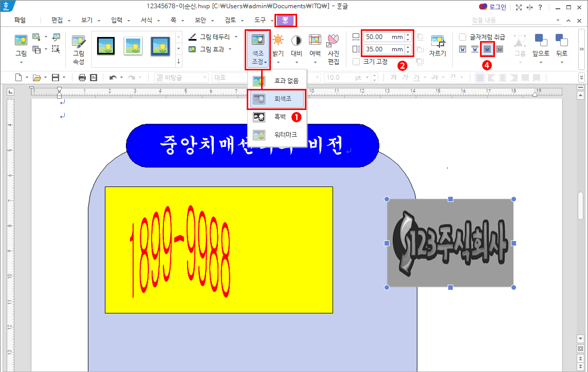Open the 도구 menu
Screen dimensions: 588x372
click(260, 20)
